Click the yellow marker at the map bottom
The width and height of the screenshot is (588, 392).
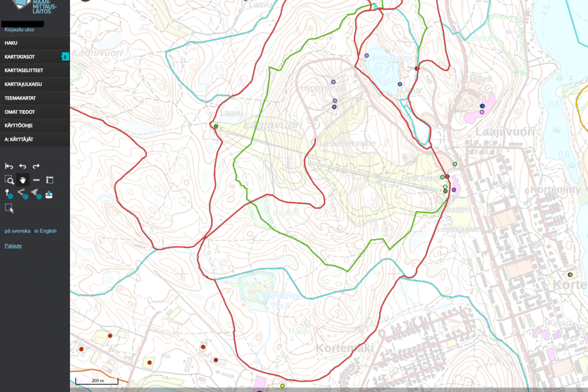coord(282,386)
